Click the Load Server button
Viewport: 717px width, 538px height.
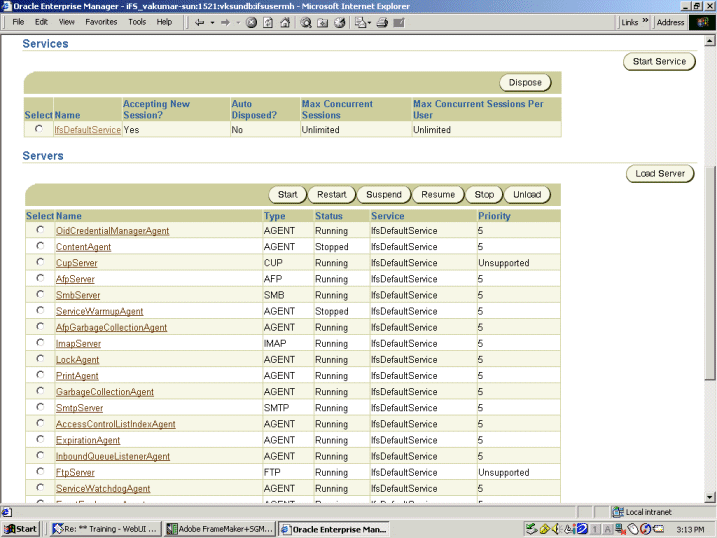click(659, 174)
